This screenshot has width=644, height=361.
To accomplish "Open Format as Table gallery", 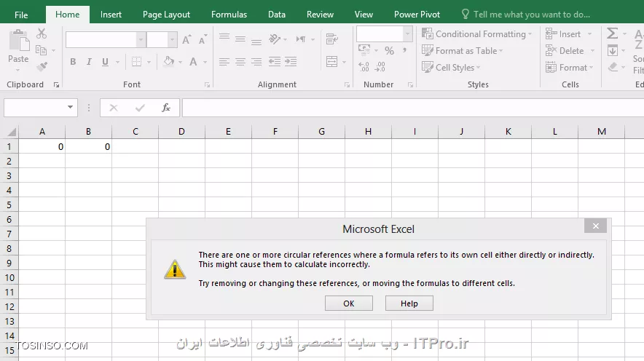I will click(463, 51).
